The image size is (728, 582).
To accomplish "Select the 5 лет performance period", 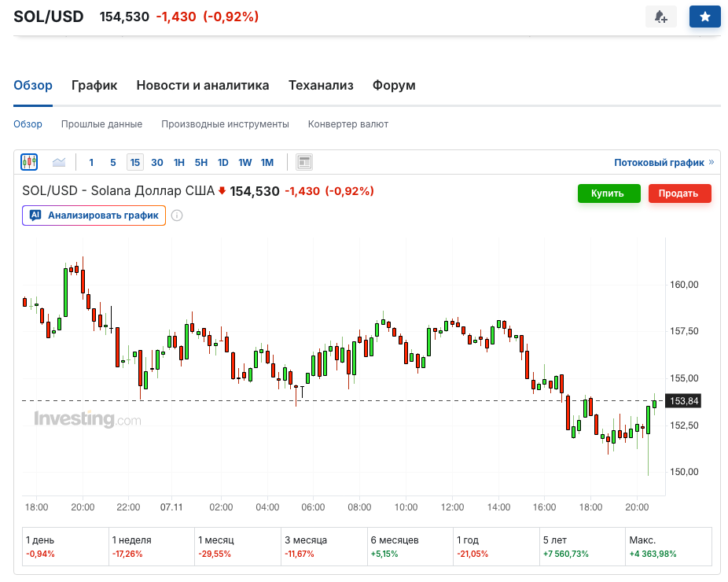I will pos(582,547).
